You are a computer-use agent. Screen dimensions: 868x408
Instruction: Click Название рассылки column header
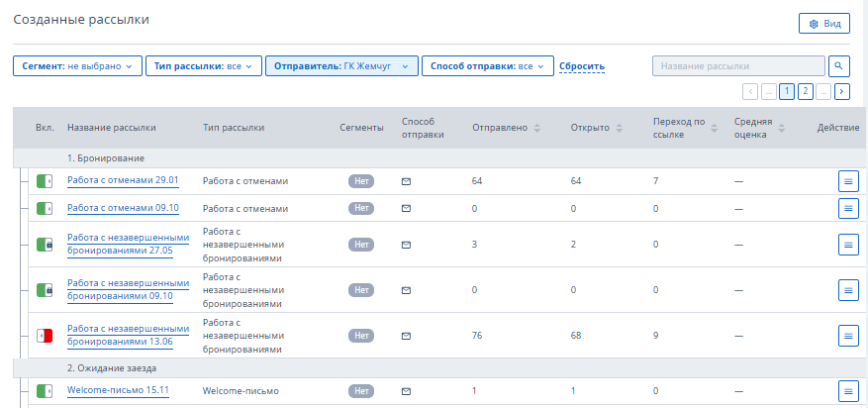tap(111, 128)
